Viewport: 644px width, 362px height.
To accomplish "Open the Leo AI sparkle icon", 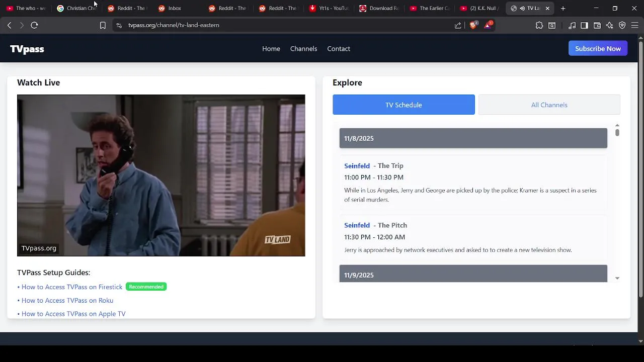I will point(610,25).
